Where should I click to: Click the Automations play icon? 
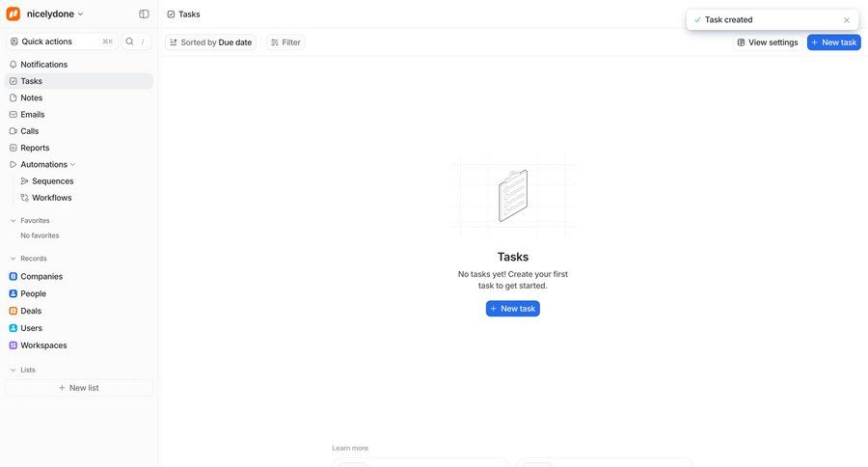pyautogui.click(x=14, y=164)
